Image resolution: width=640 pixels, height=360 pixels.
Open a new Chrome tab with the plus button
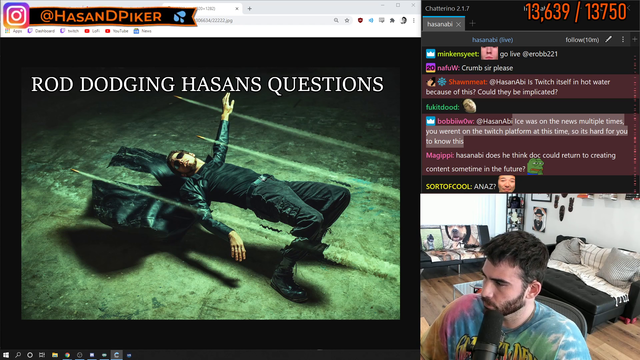[249, 9]
